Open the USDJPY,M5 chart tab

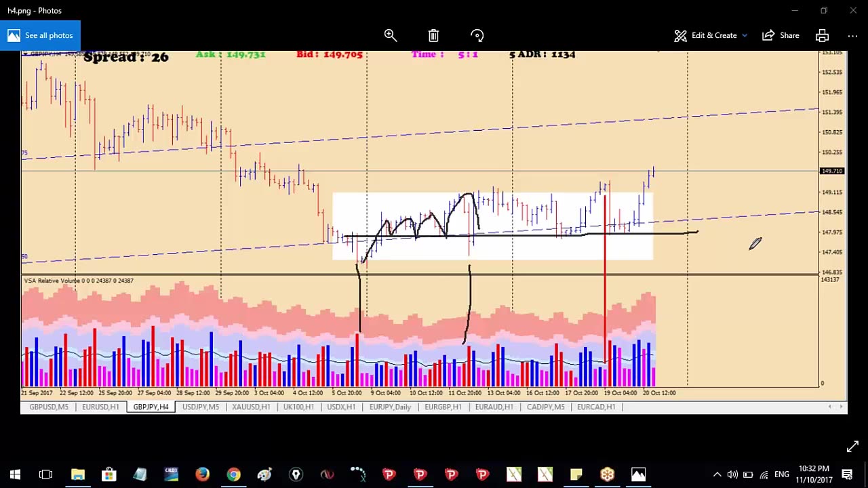point(201,407)
